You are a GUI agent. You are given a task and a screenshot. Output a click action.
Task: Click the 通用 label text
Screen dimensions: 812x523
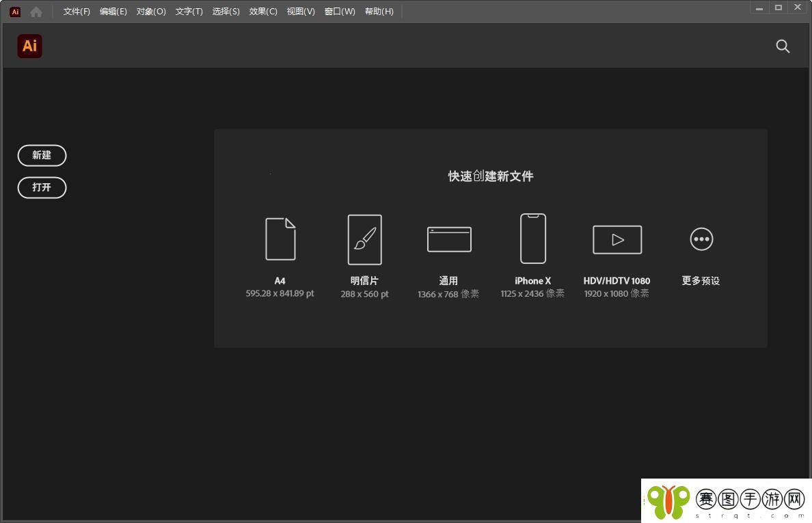[x=448, y=281]
